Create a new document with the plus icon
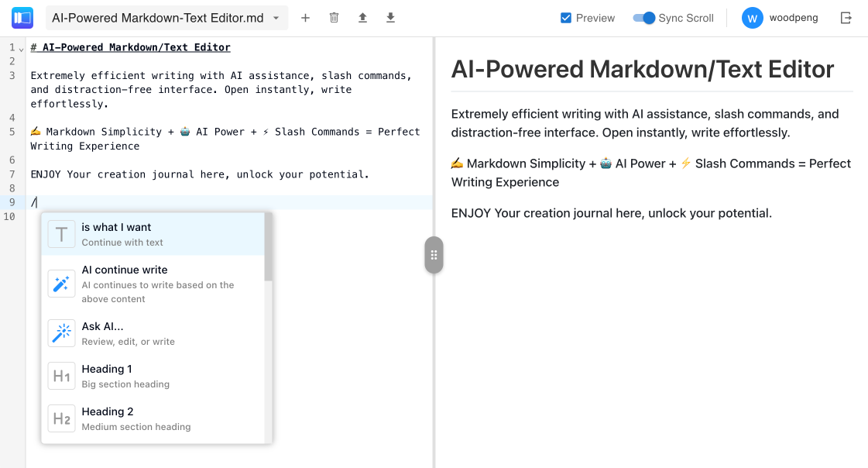This screenshot has width=868, height=468. click(305, 17)
